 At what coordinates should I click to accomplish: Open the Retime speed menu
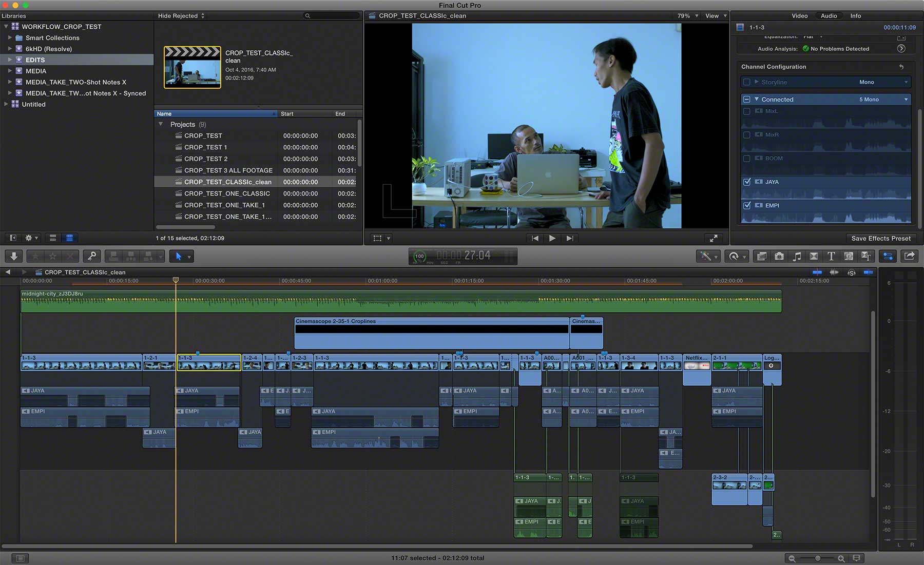click(736, 256)
